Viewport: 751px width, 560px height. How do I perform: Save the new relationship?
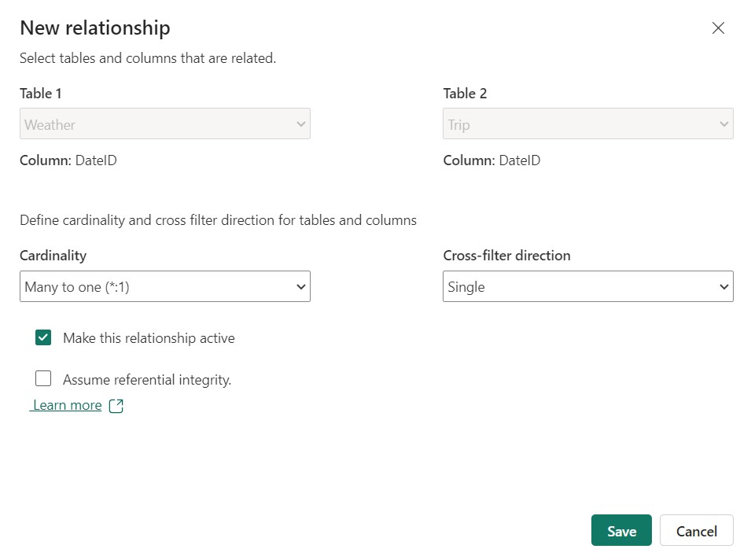(620, 531)
